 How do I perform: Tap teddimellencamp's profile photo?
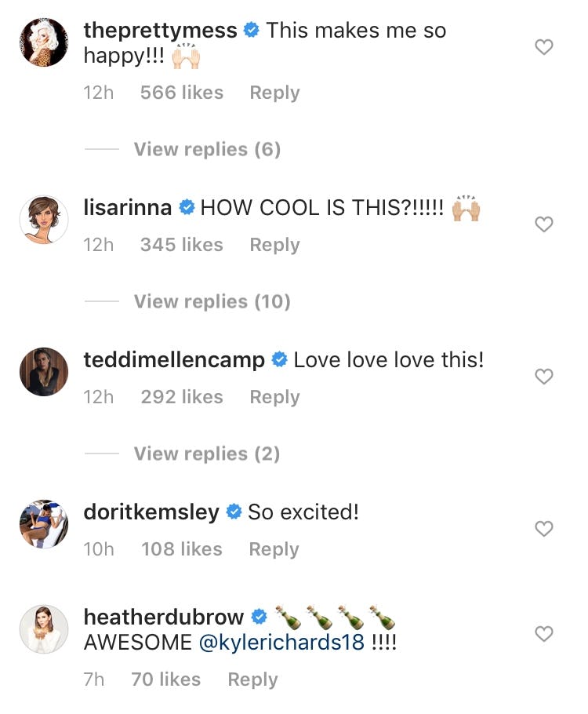(x=44, y=372)
